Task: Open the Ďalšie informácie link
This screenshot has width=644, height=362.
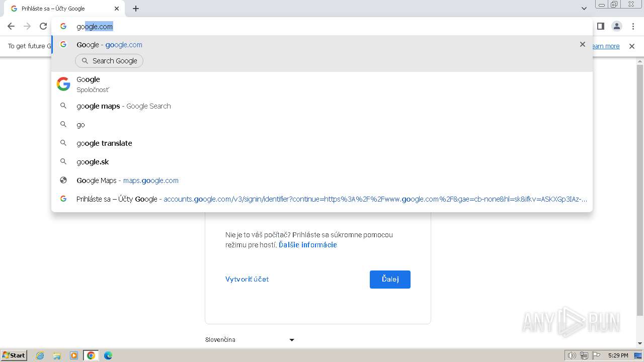Action: tap(308, 245)
